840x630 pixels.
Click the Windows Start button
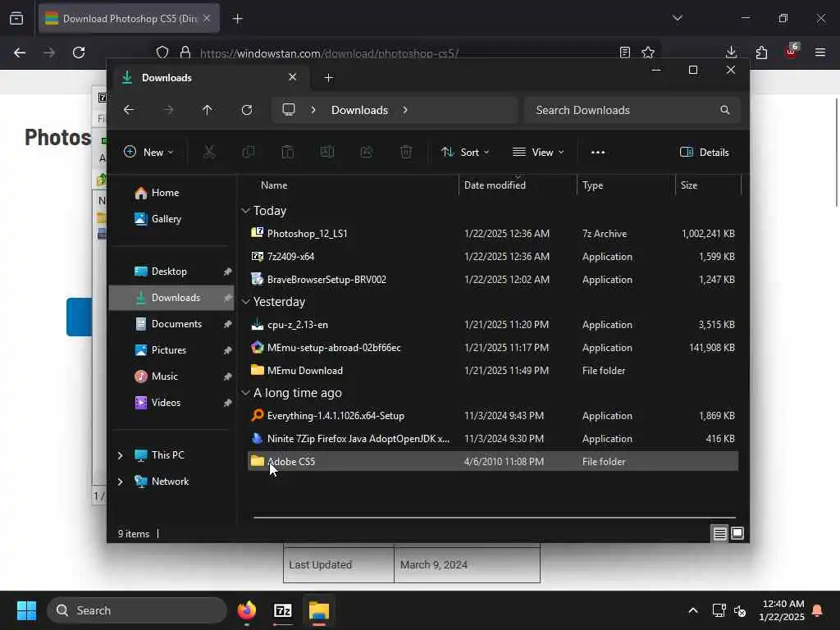pyautogui.click(x=26, y=610)
